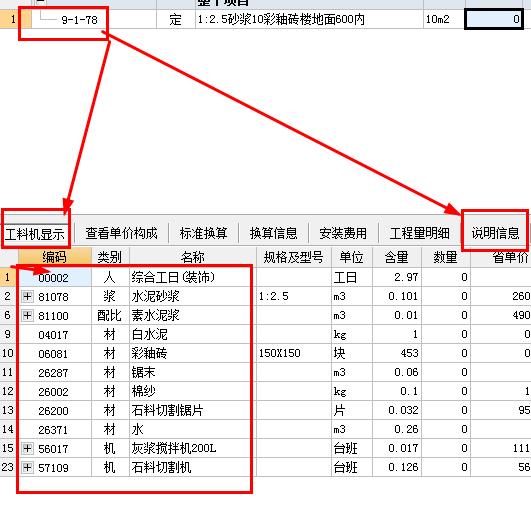Expand the 56017 灰浆搅拌机200L row

point(27,449)
